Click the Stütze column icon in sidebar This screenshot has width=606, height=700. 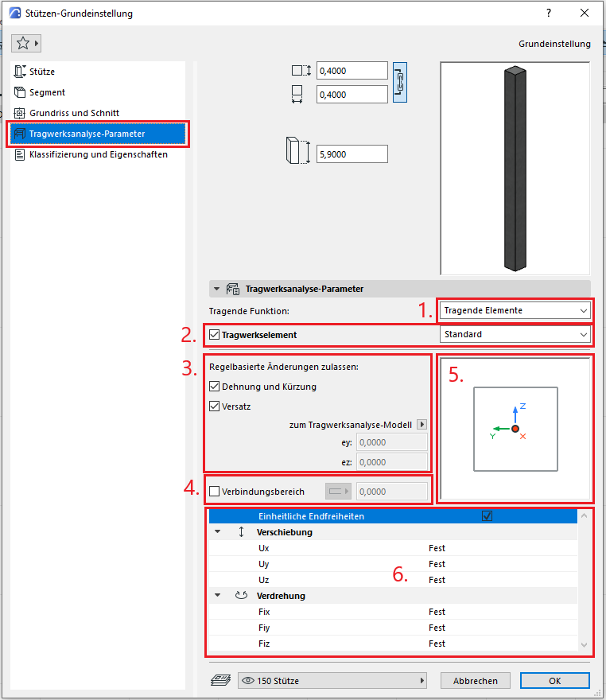pyautogui.click(x=20, y=72)
